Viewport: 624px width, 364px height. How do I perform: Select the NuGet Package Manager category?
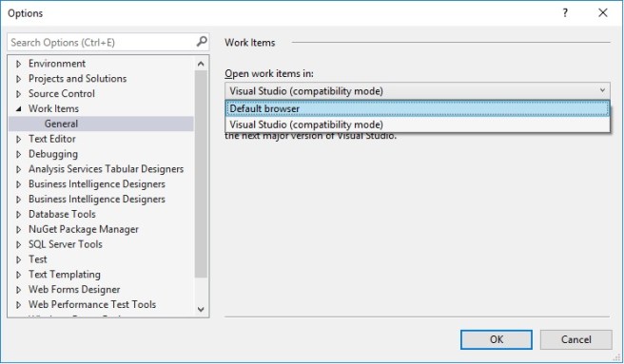point(84,229)
